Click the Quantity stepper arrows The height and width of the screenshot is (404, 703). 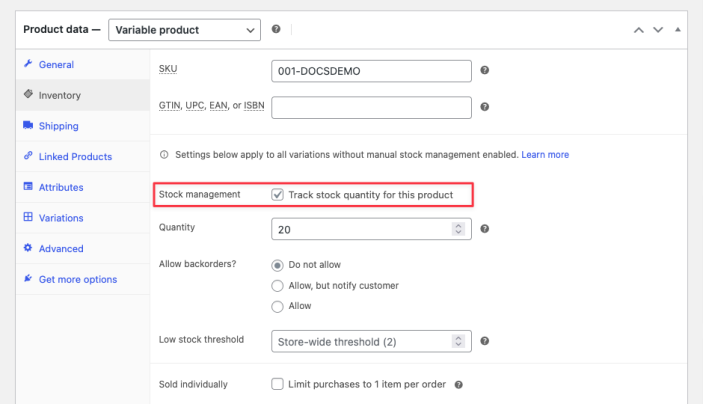[459, 229]
